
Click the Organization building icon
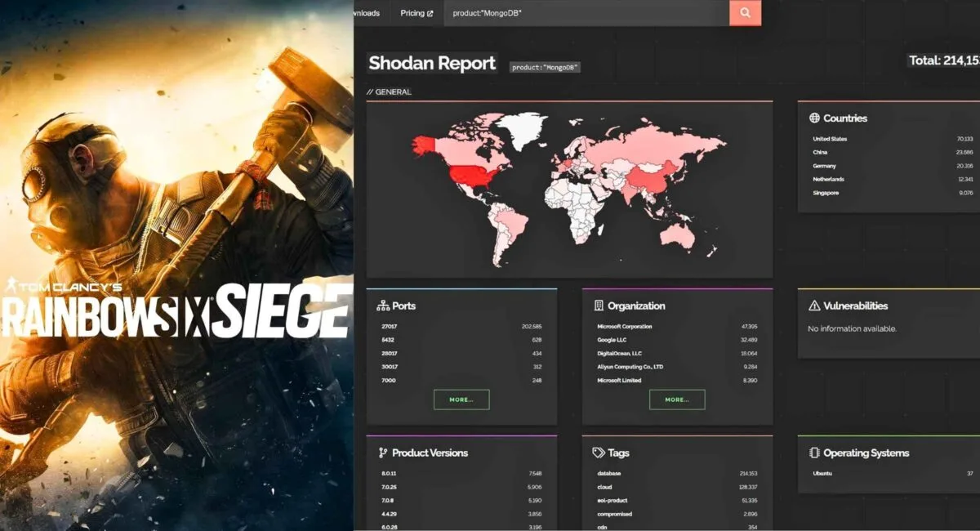coord(599,306)
